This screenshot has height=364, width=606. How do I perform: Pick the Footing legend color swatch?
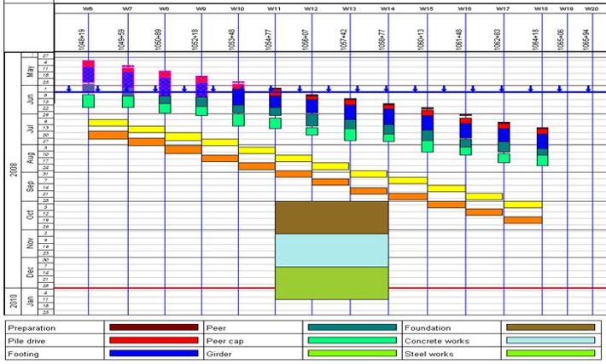(154, 353)
